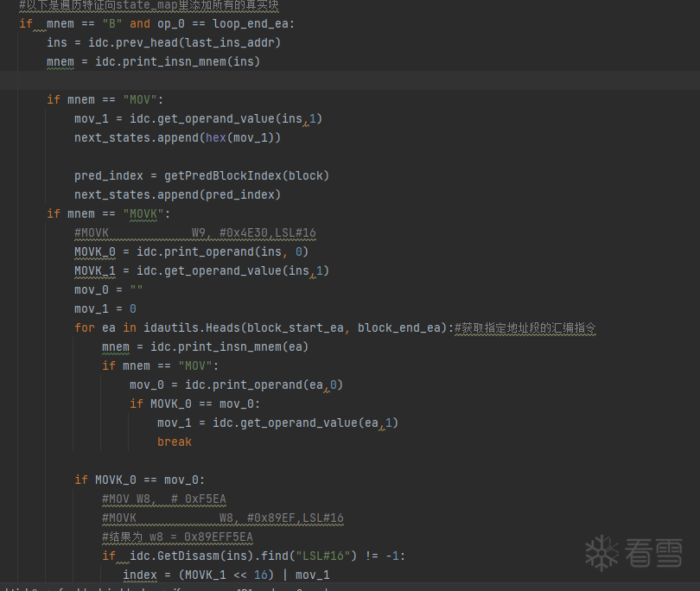Click the 0x89EFF5EA result comment

click(x=177, y=537)
